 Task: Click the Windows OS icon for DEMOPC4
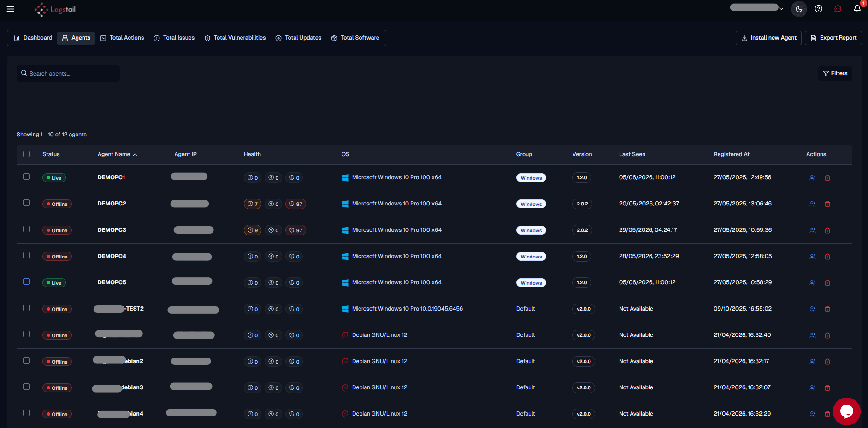(x=345, y=257)
